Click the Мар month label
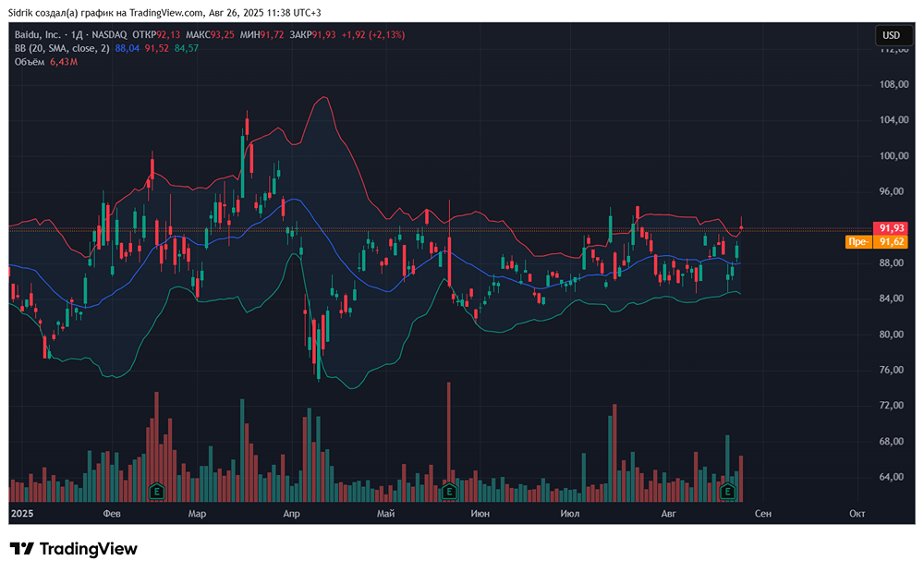924x573 pixels. (197, 514)
